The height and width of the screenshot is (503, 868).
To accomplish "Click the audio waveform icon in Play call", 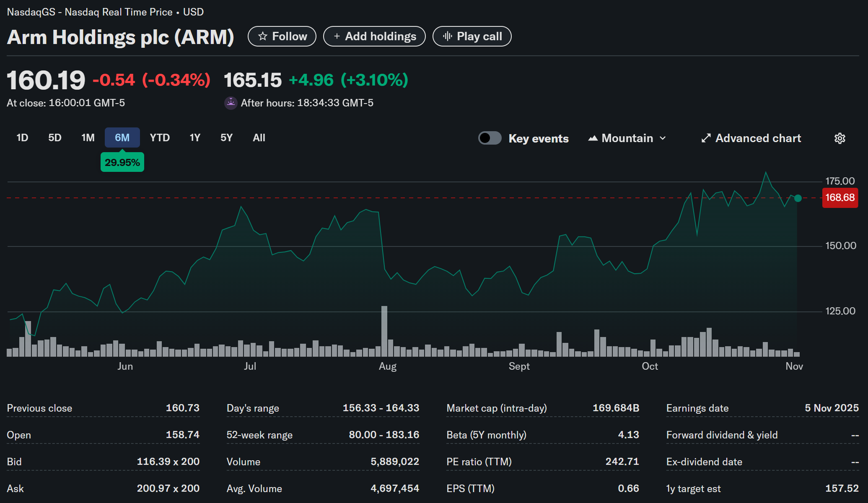I will pyautogui.click(x=448, y=36).
